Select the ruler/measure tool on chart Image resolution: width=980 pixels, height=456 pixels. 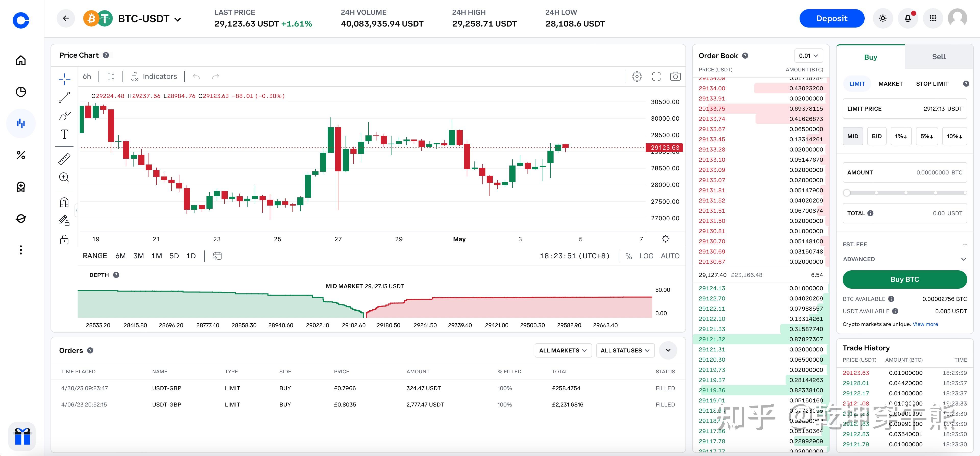click(x=63, y=159)
